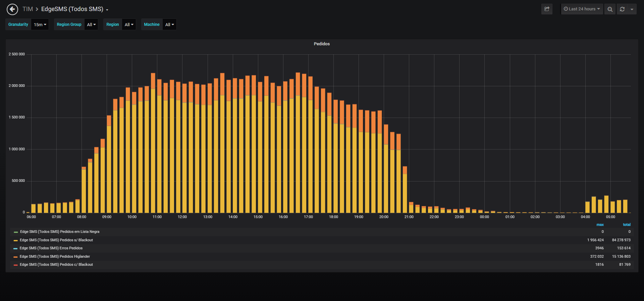Open the refresh interval dropdown arrow
644x301 pixels.
click(x=632, y=9)
